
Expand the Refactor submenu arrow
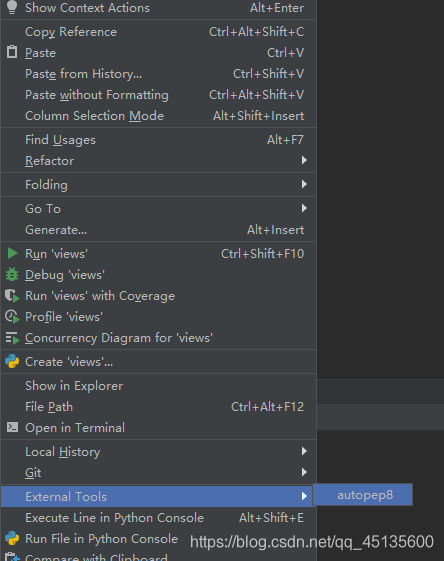click(x=304, y=160)
